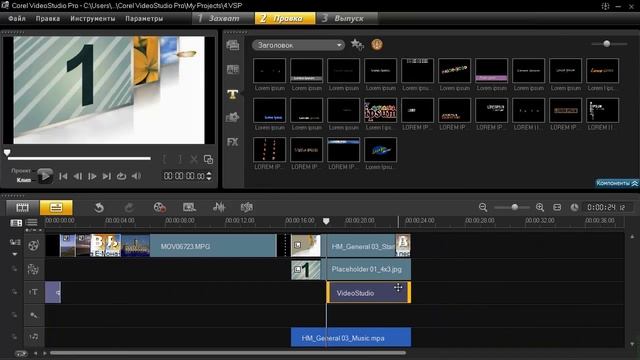Screen dimensions: 640x360
Task: Click the music track icon
Action: click(x=33, y=337)
